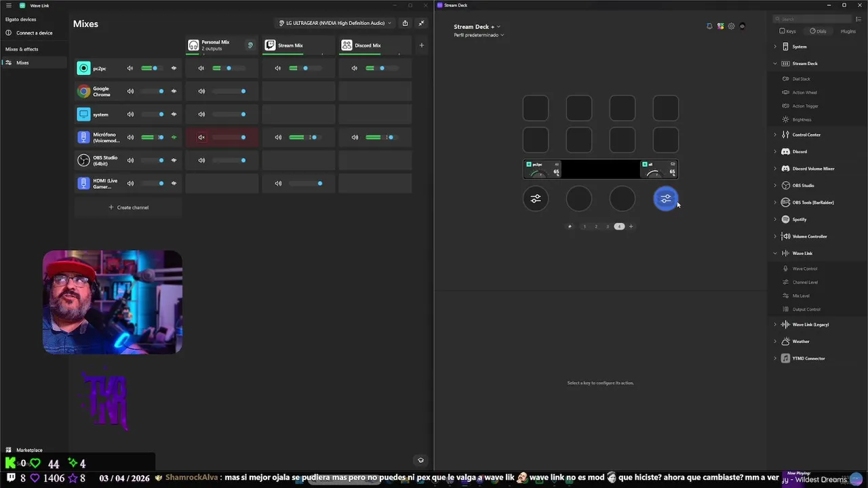
Task: Select the first dial with sliders icon
Action: click(536, 199)
